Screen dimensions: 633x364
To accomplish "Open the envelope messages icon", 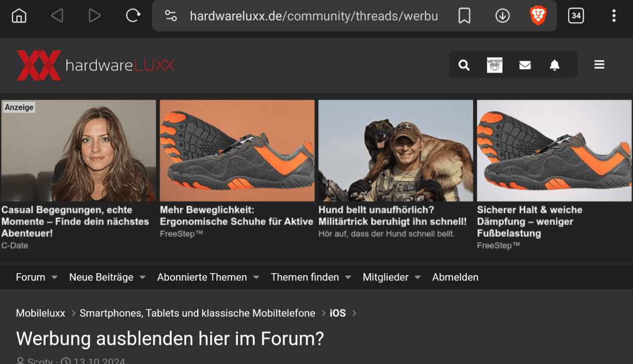I will tap(525, 65).
